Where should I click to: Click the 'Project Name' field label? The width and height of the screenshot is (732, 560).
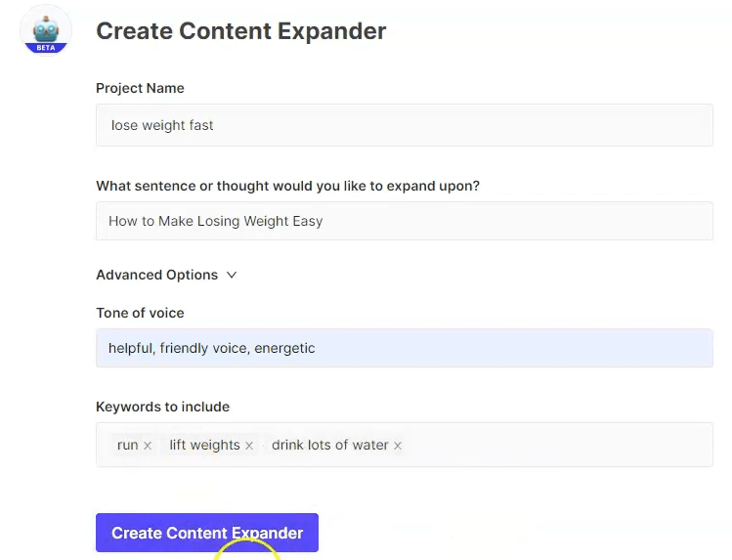[x=140, y=88]
